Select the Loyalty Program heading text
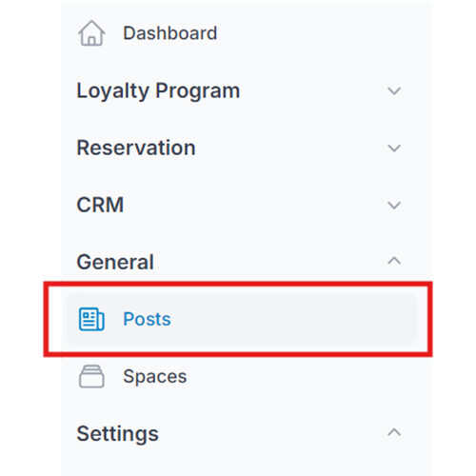 click(x=158, y=91)
